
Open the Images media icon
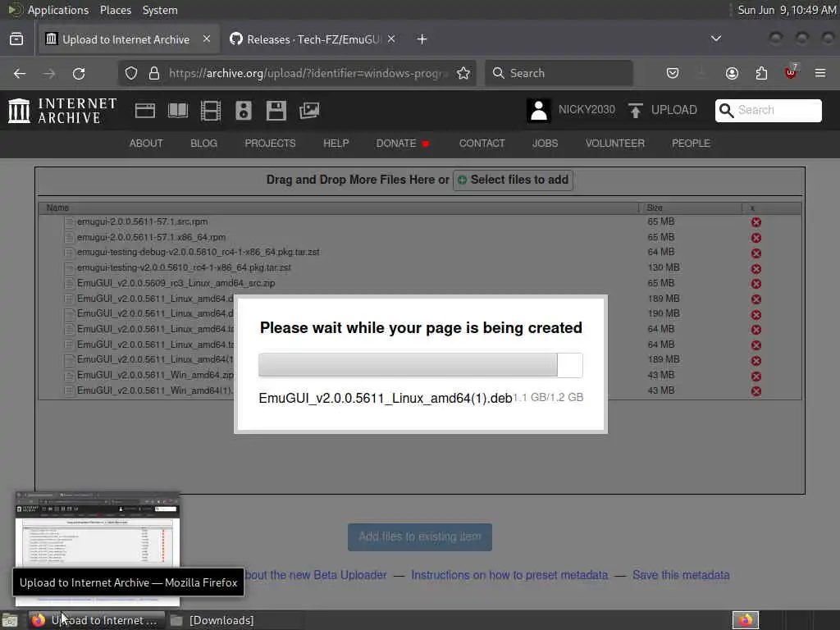point(309,111)
